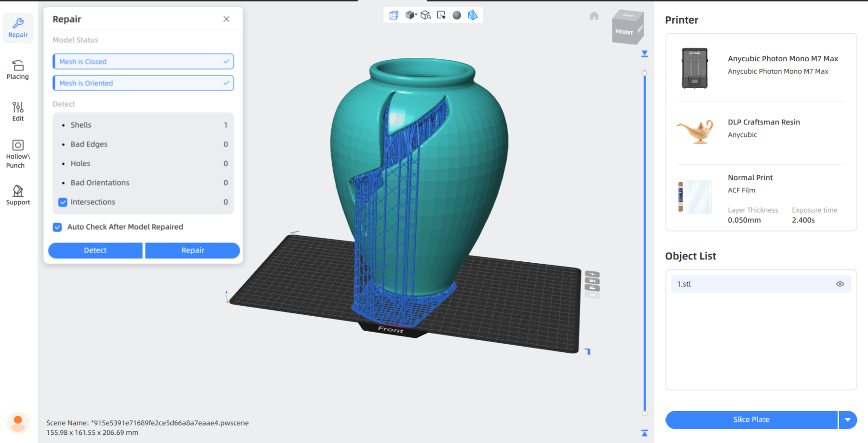Expand the solid cube display mode dropdown
Screen dimensions: 868x443
tap(415, 15)
